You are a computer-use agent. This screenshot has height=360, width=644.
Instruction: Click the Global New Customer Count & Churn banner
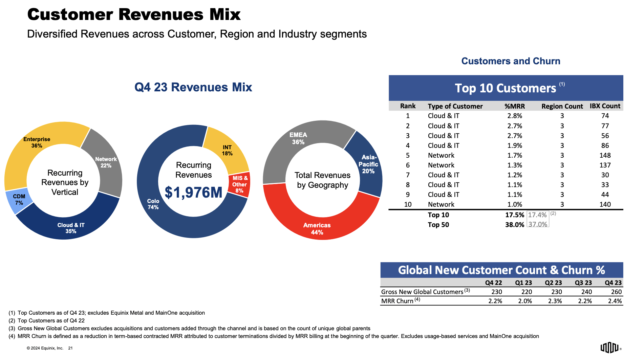[x=501, y=270]
